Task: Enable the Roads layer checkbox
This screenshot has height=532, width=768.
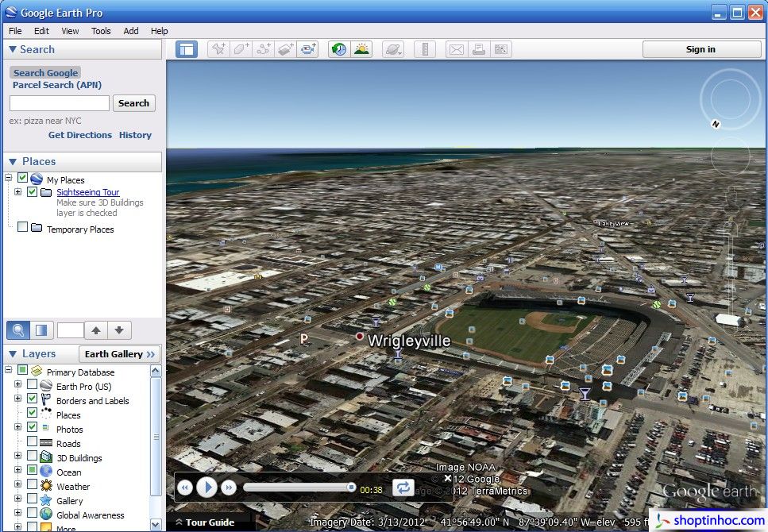Action: [x=31, y=443]
